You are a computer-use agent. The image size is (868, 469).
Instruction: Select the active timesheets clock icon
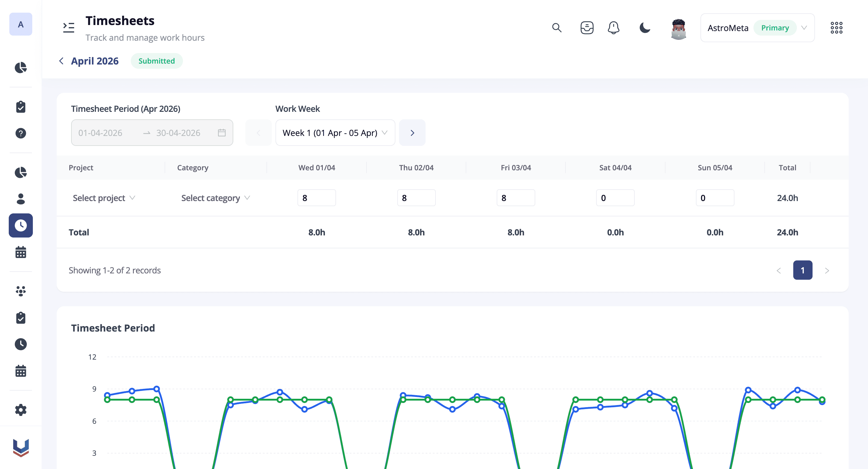click(x=20, y=225)
